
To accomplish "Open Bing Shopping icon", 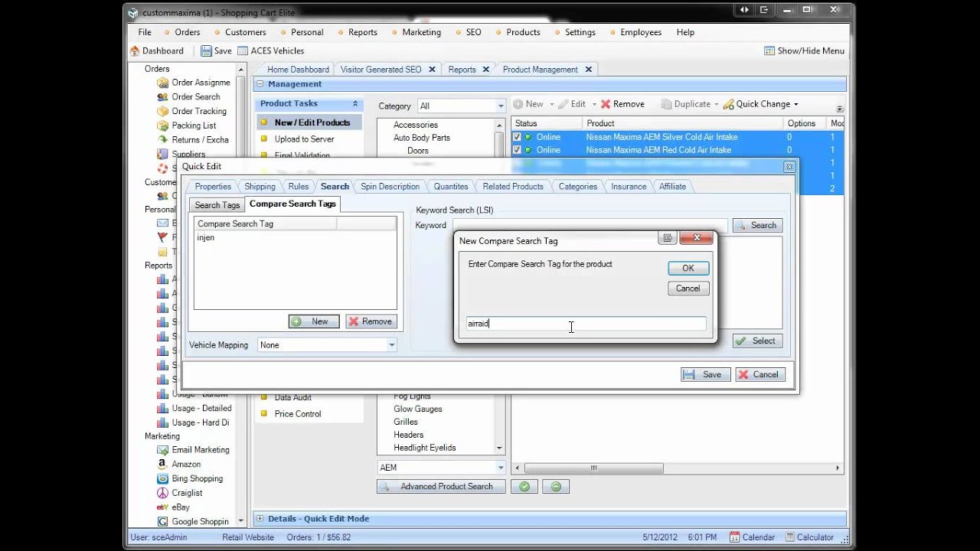I will pyautogui.click(x=162, y=479).
